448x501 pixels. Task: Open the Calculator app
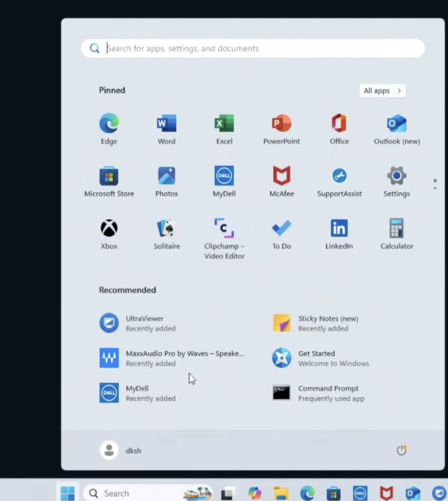(x=397, y=233)
